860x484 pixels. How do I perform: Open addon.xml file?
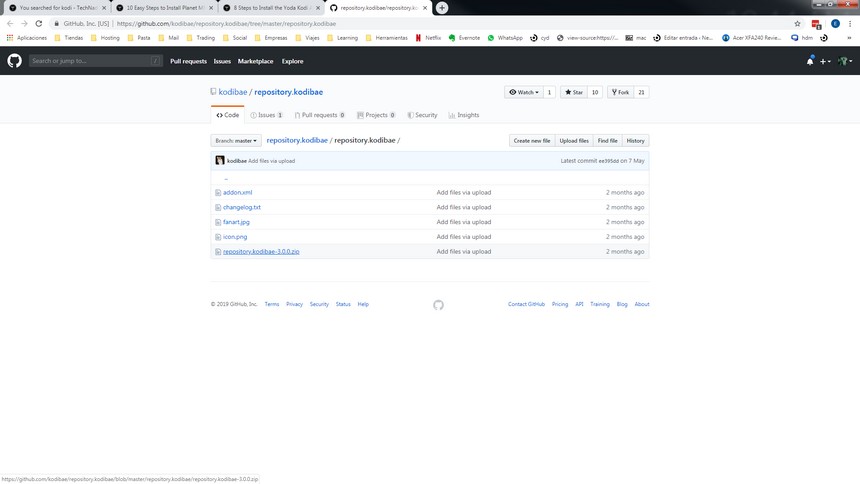point(237,193)
